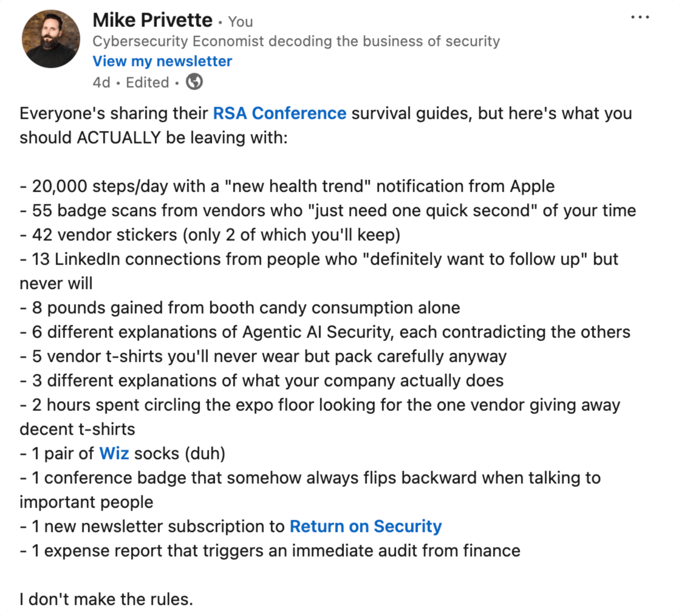673x616 pixels.
Task: Click the You label beside the name
Action: click(x=241, y=22)
